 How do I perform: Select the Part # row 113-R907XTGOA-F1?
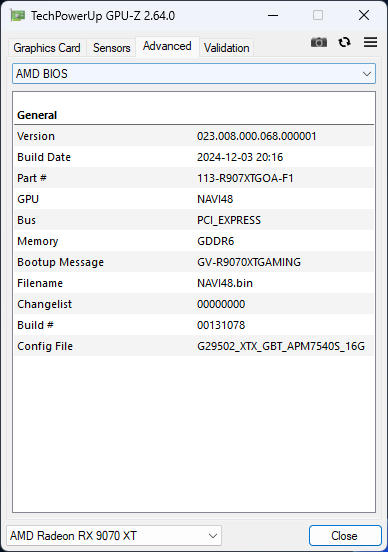(194, 178)
